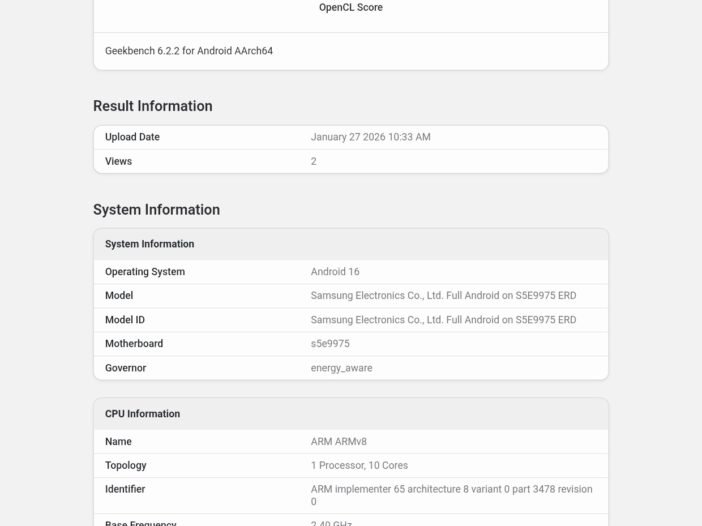Click the System Information table header
This screenshot has width=702, height=526.
[x=149, y=244]
